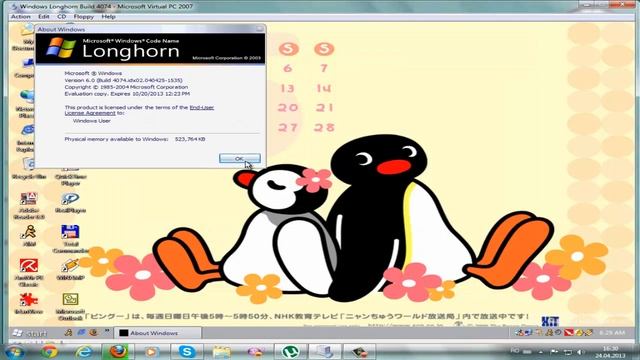Open the CD menu in Virtual PC
Viewport: 640px width, 360px height.
coord(62,17)
